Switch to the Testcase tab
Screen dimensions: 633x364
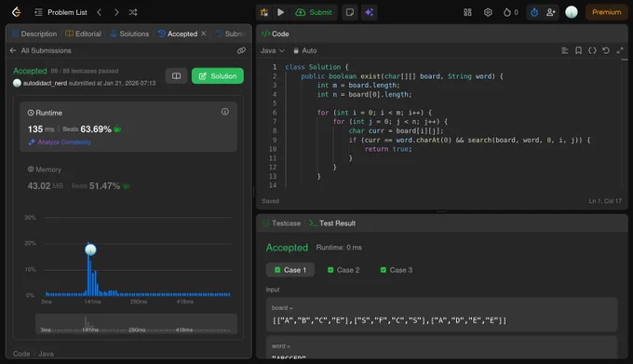pos(282,223)
